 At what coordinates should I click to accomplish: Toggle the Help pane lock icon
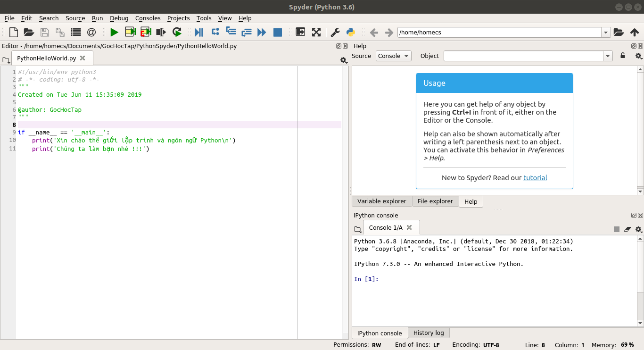[623, 56]
